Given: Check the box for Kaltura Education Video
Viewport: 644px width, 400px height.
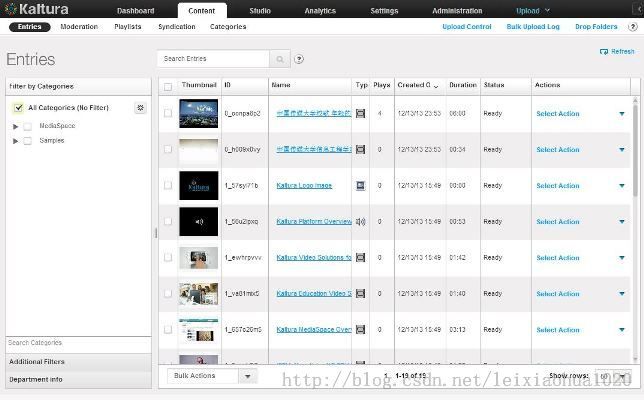Looking at the screenshot, I should pyautogui.click(x=168, y=293).
